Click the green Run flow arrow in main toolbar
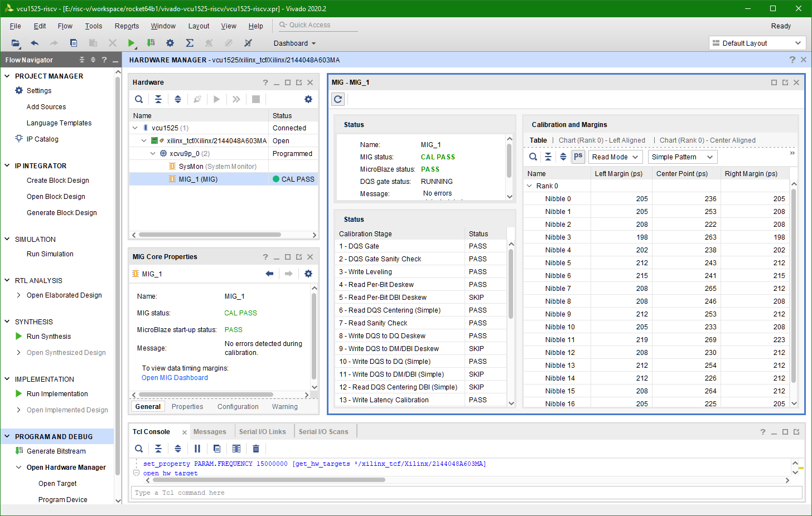The height and width of the screenshot is (516, 812). point(131,43)
